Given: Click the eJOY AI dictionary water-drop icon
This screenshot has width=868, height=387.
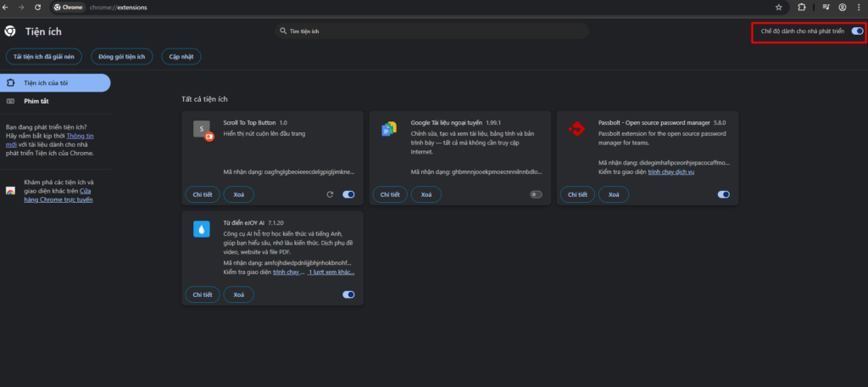Looking at the screenshot, I should 201,229.
